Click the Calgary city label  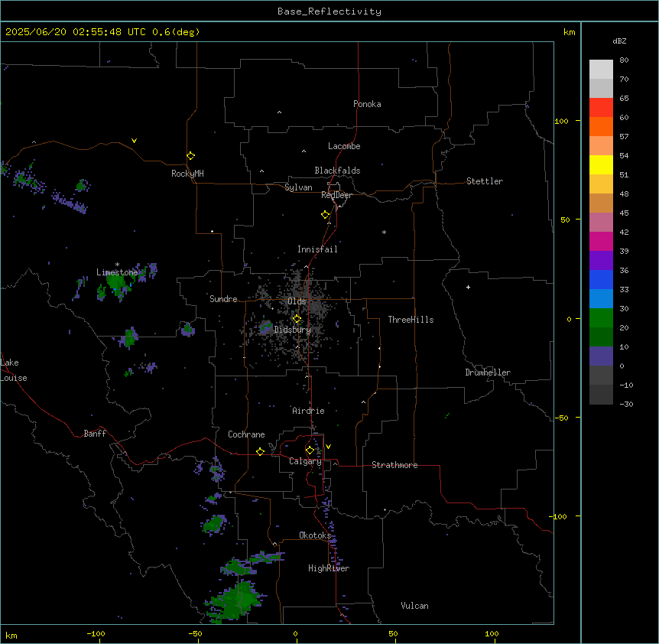coord(306,461)
